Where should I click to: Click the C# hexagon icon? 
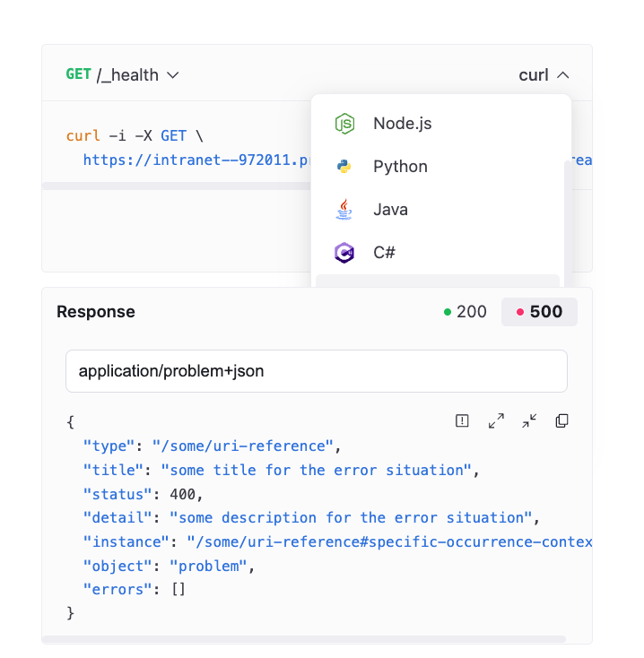point(344,253)
